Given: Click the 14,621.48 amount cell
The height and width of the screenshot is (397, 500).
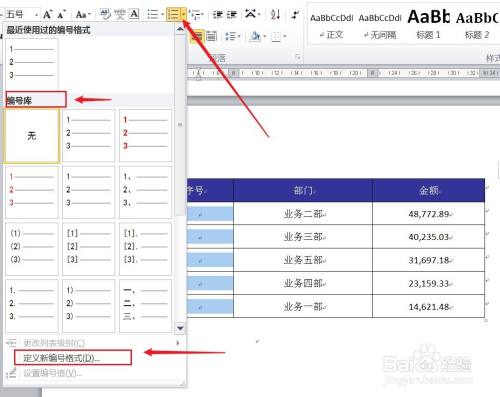Looking at the screenshot, I should 428,306.
